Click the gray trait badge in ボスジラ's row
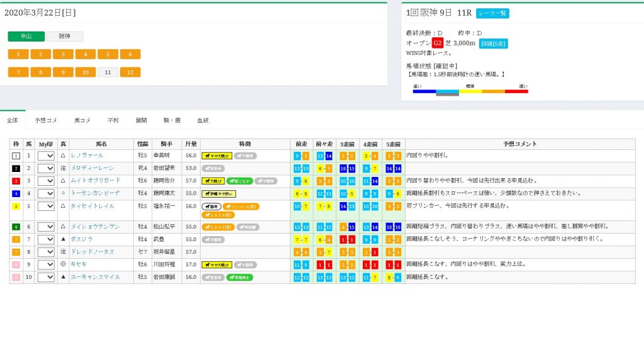 [x=214, y=239]
